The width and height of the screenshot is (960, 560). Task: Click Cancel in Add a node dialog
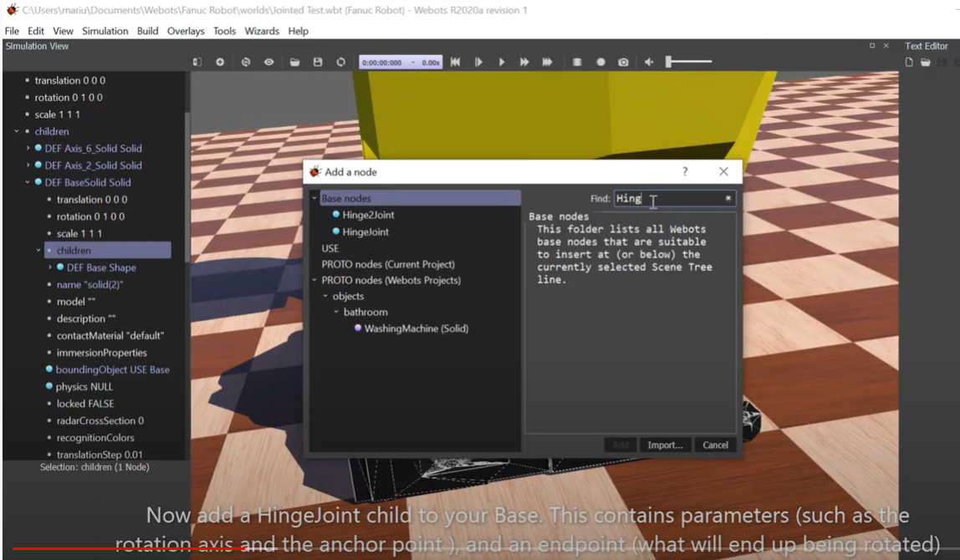pyautogui.click(x=715, y=445)
